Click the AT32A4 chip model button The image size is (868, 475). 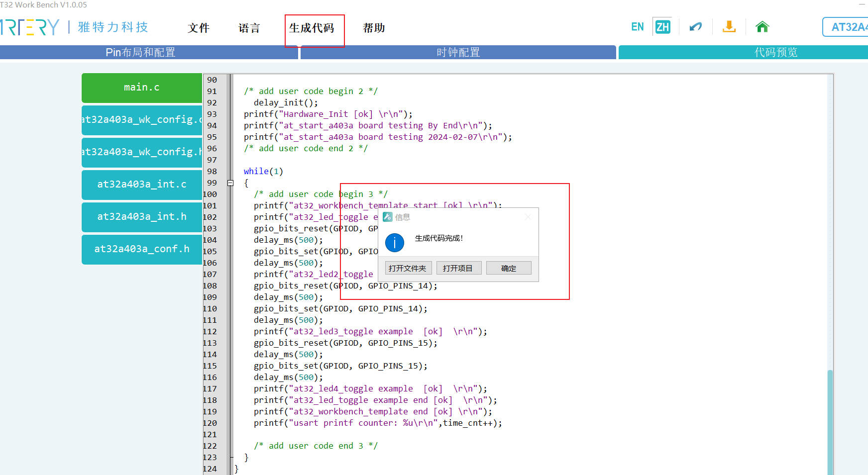point(845,27)
